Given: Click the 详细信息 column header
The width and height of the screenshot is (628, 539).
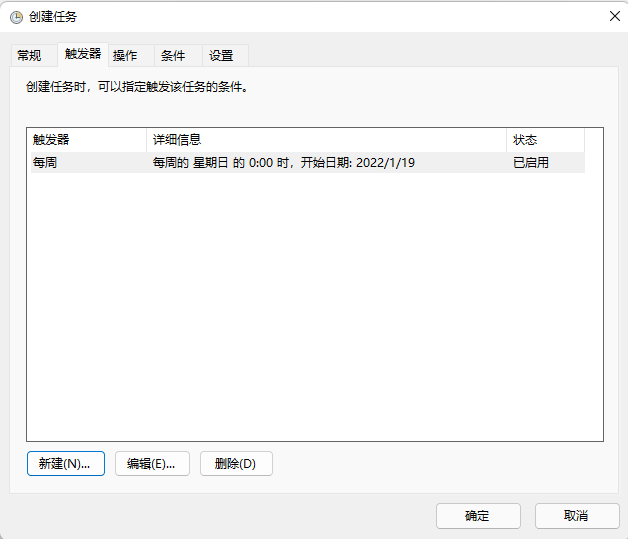Looking at the screenshot, I should [325, 140].
